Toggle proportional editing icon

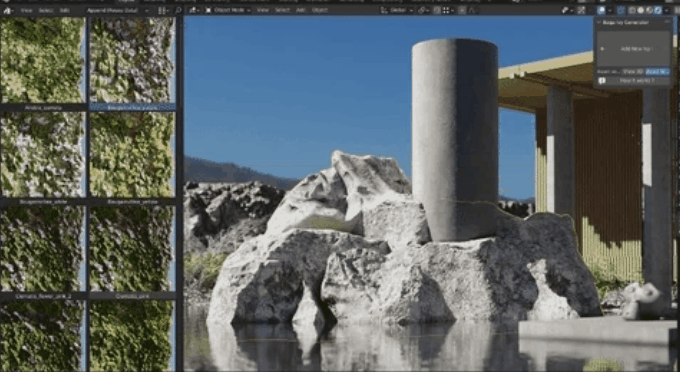462,10
